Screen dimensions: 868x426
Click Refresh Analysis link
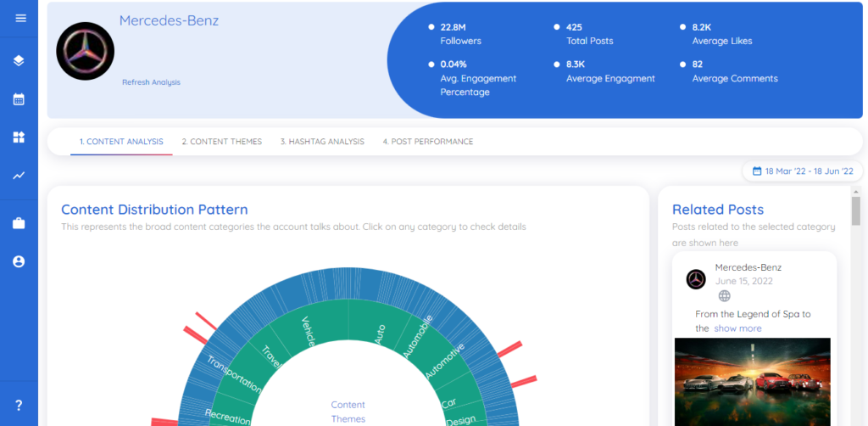coord(151,82)
